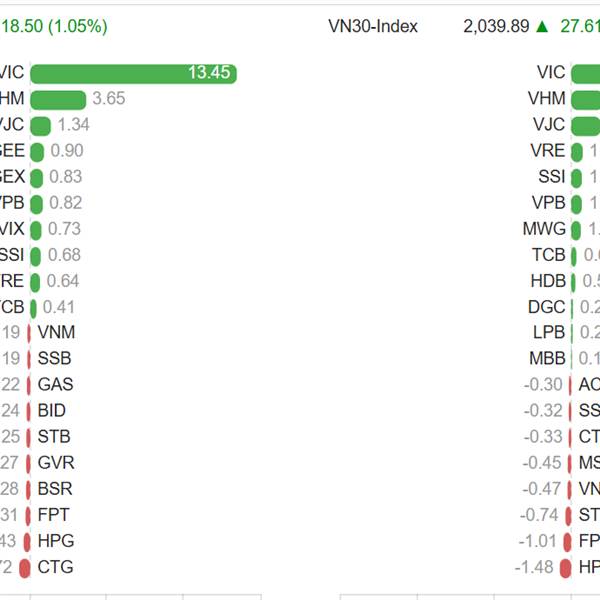Select the MBB ticker label
This screenshot has height=600, width=600.
(547, 359)
